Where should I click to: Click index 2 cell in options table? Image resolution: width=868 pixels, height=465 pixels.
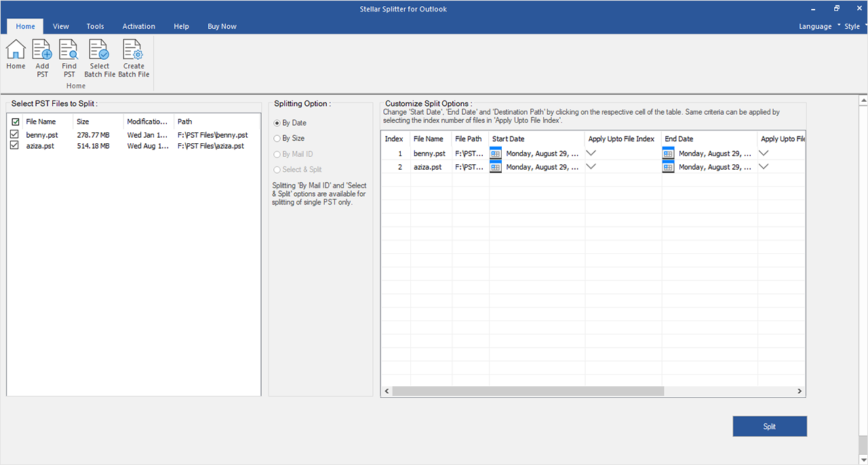395,167
